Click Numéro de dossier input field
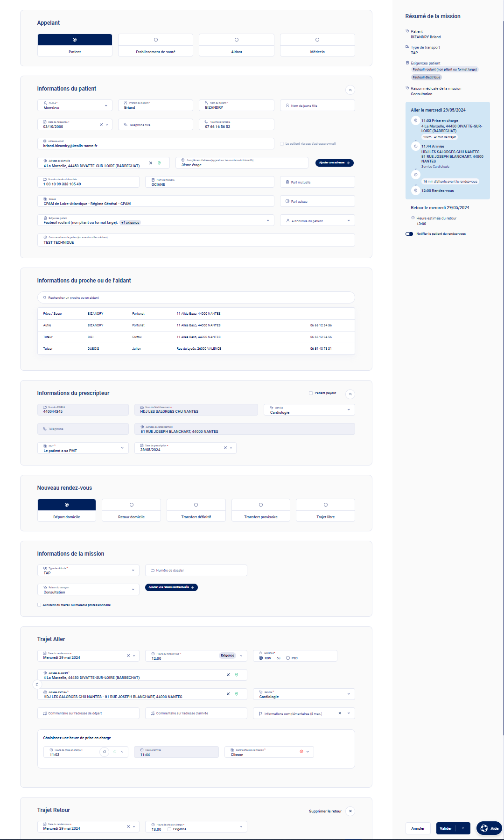This screenshot has height=840, width=504. pyautogui.click(x=196, y=571)
